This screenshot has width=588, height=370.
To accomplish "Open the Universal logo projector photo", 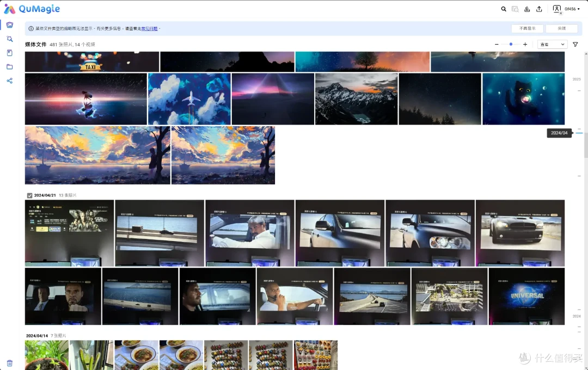I will [x=526, y=296].
